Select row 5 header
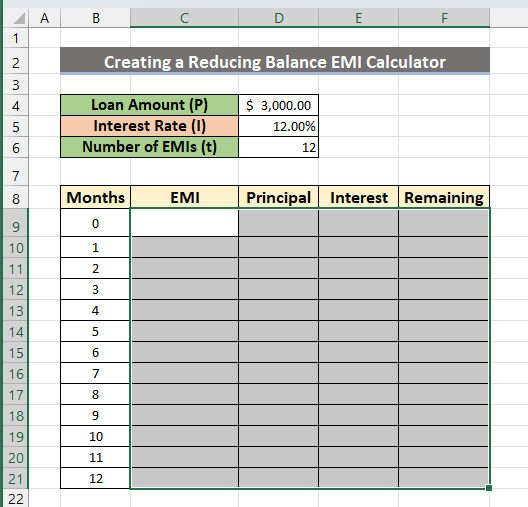The image size is (528, 507). tap(15, 127)
